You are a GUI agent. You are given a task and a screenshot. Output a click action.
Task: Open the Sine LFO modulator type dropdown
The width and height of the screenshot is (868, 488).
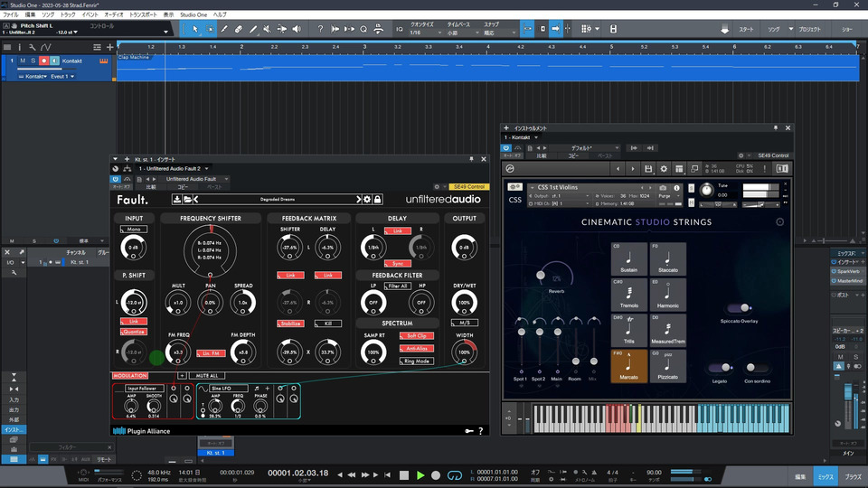pos(231,388)
